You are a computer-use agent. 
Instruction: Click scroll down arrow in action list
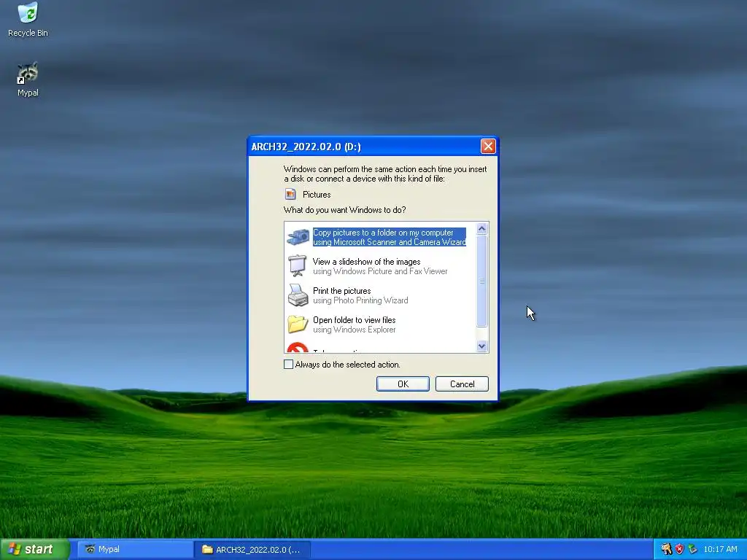pyautogui.click(x=481, y=346)
